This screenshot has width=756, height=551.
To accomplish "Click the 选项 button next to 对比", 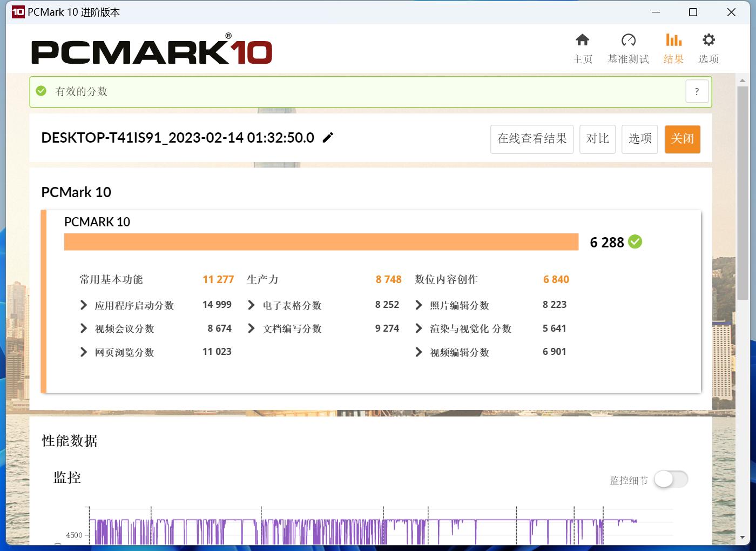I will pos(639,139).
